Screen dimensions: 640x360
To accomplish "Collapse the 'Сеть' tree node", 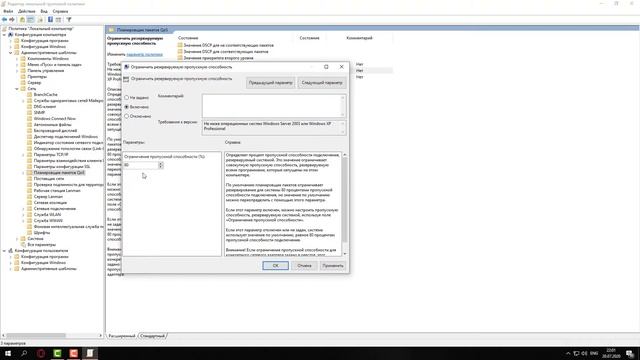I will click(17, 89).
